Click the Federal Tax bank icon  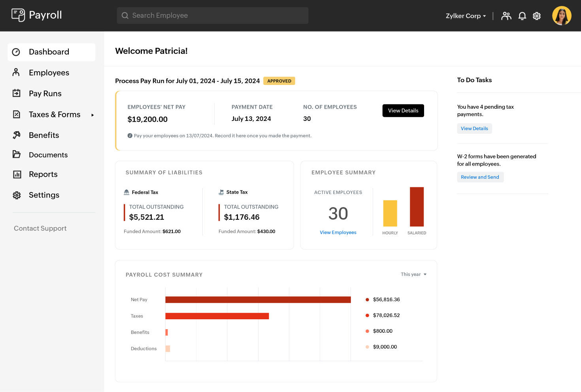[x=126, y=192]
